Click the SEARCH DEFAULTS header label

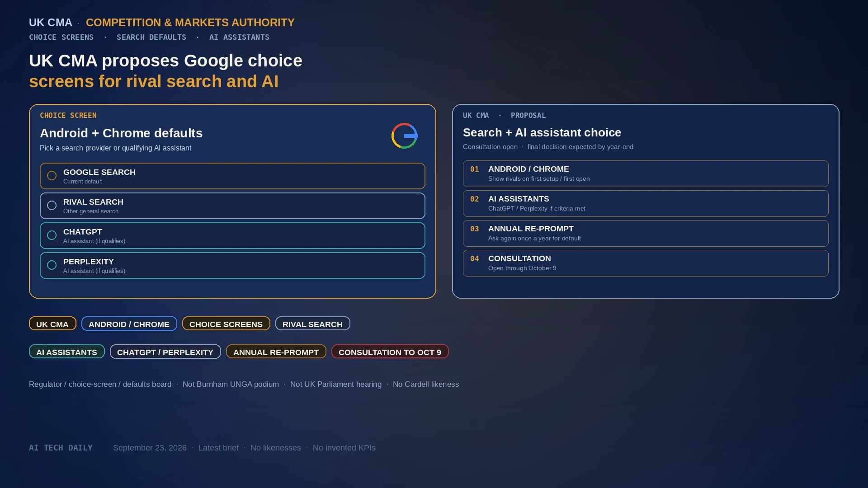[151, 37]
